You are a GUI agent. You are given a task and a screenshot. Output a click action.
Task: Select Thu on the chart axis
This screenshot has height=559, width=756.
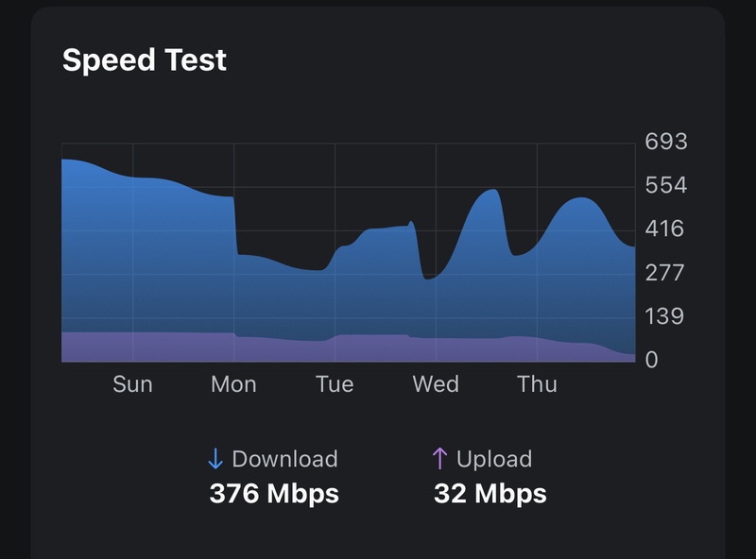tap(537, 384)
